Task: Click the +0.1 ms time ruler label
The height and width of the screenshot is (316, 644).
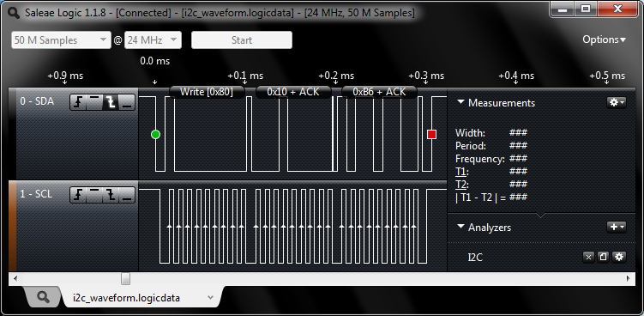Action: pyautogui.click(x=245, y=76)
